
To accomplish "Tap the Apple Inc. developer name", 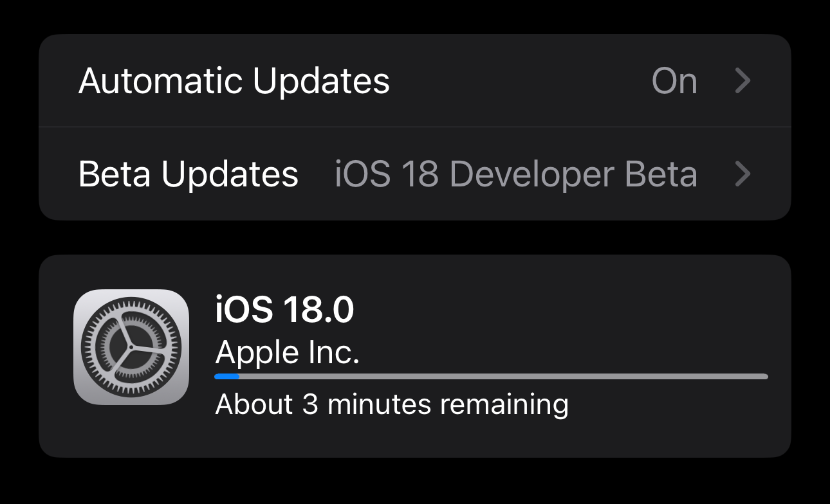I will (287, 352).
